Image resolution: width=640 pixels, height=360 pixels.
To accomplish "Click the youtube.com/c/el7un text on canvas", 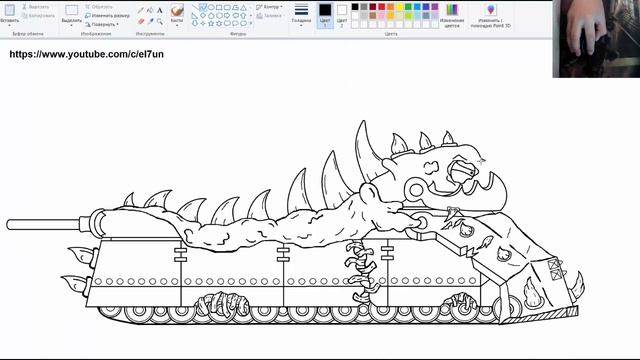I will click(87, 54).
